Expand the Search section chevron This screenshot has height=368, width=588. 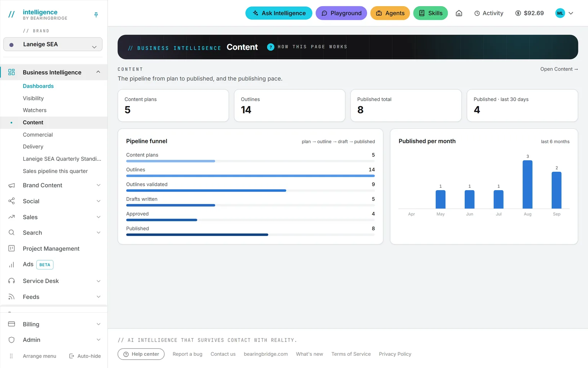coord(98,233)
